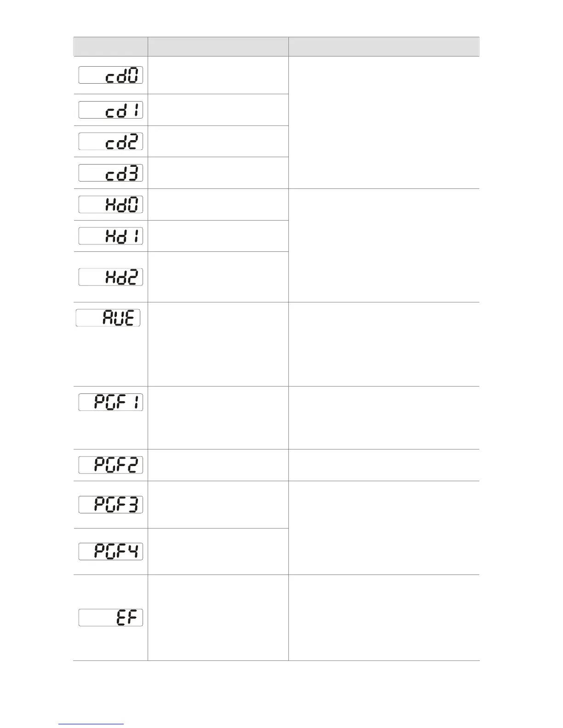Select the cd2 display image
Viewport: 563px width, 728px height.
tap(110, 141)
